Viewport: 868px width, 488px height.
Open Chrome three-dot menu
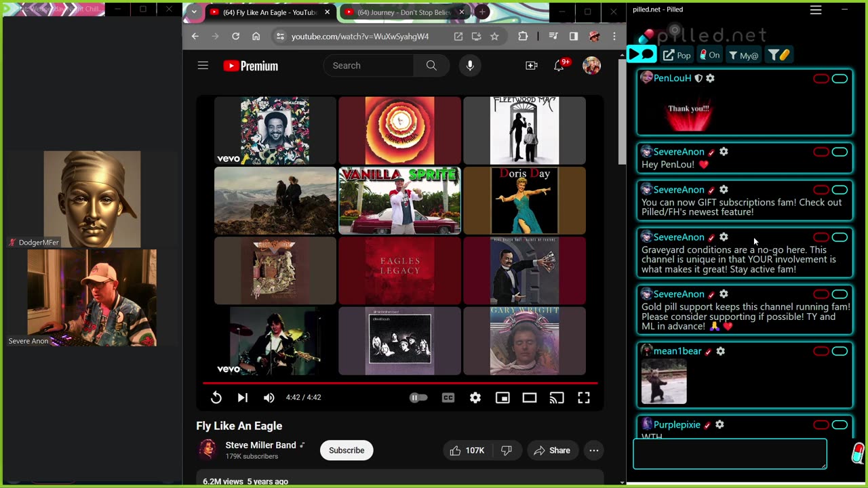coord(614,37)
